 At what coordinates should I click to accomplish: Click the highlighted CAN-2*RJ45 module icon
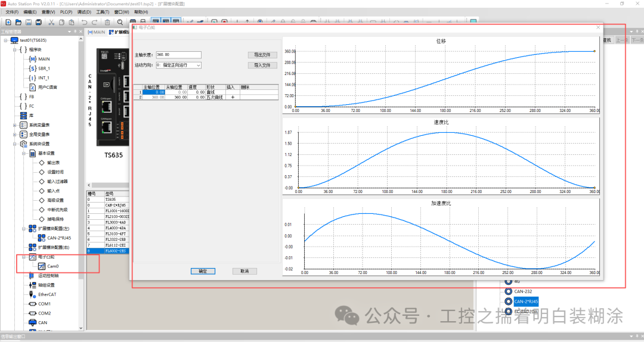508,301
